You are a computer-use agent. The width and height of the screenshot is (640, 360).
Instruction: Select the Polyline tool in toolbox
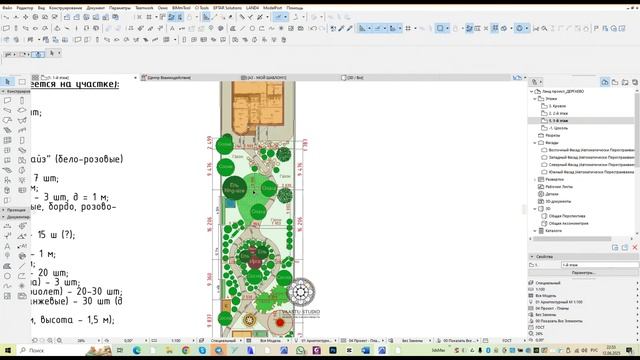point(22,276)
